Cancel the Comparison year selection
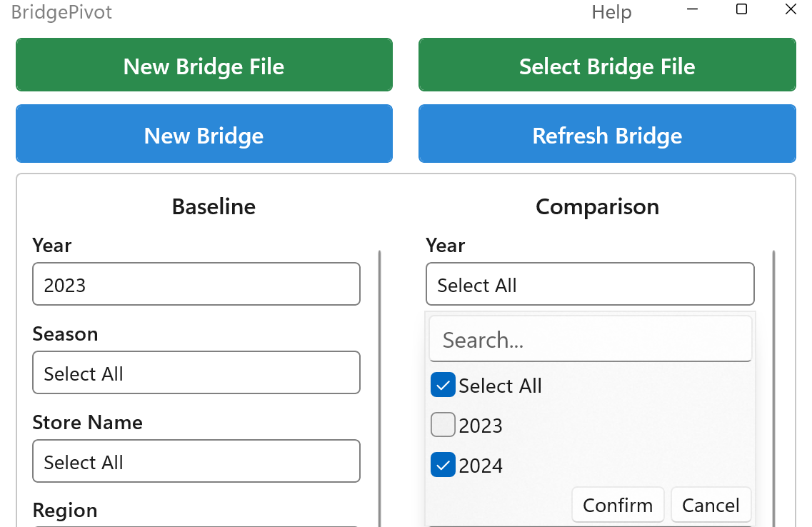The height and width of the screenshot is (527, 812). click(711, 504)
